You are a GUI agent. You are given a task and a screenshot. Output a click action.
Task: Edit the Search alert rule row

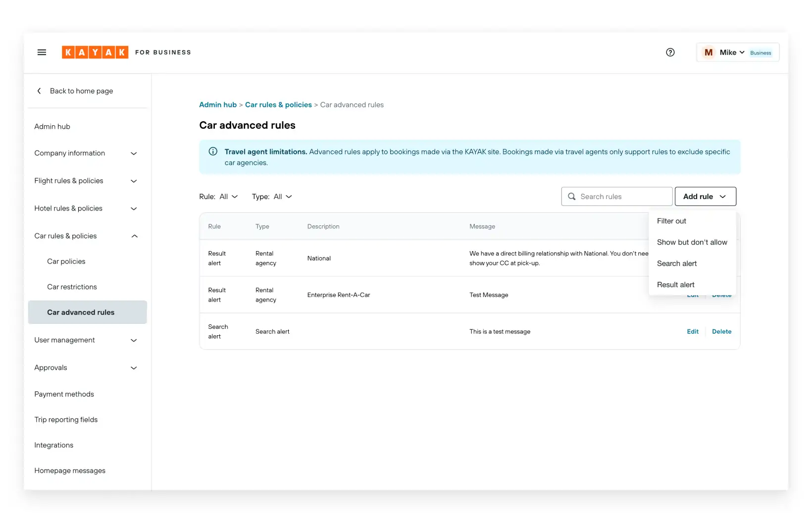tap(693, 331)
